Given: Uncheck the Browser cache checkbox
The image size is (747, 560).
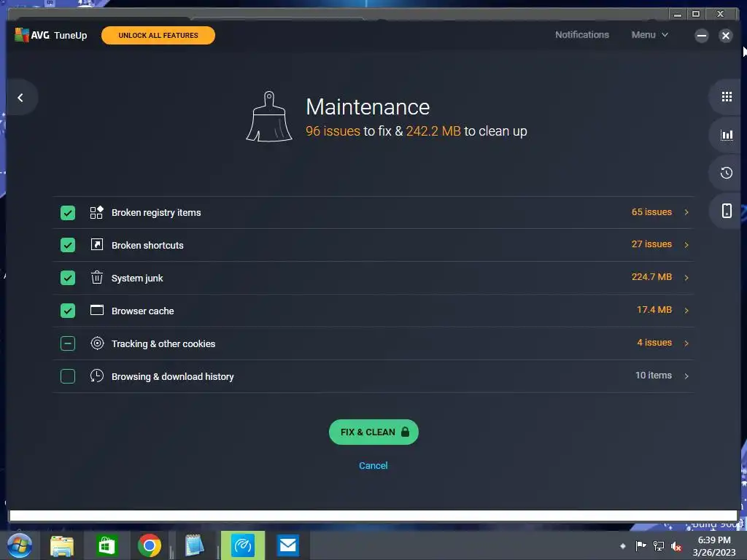Looking at the screenshot, I should click(68, 311).
